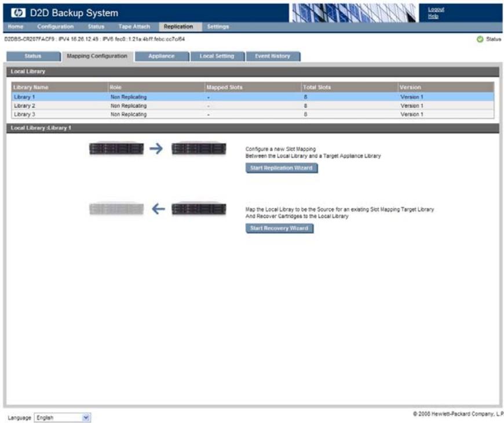Click Start Recovery Wizard button
Image resolution: width=504 pixels, height=423 pixels.
click(x=279, y=229)
